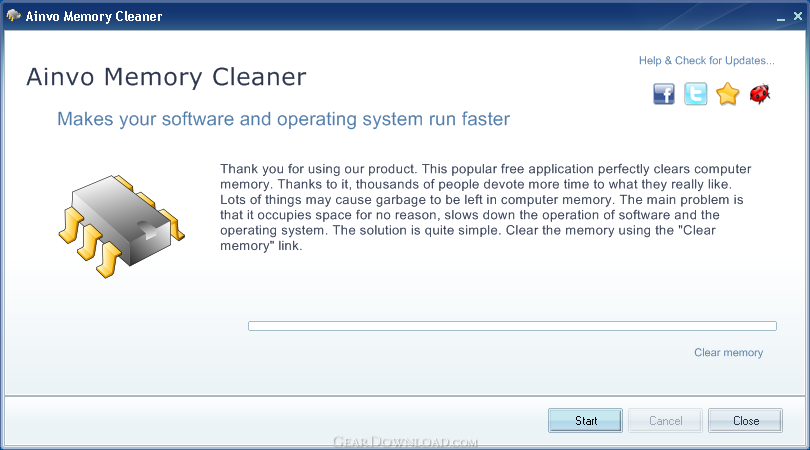Screen dimensions: 810x450
Task: Click the Ainvo title bar app icon
Action: click(x=13, y=15)
